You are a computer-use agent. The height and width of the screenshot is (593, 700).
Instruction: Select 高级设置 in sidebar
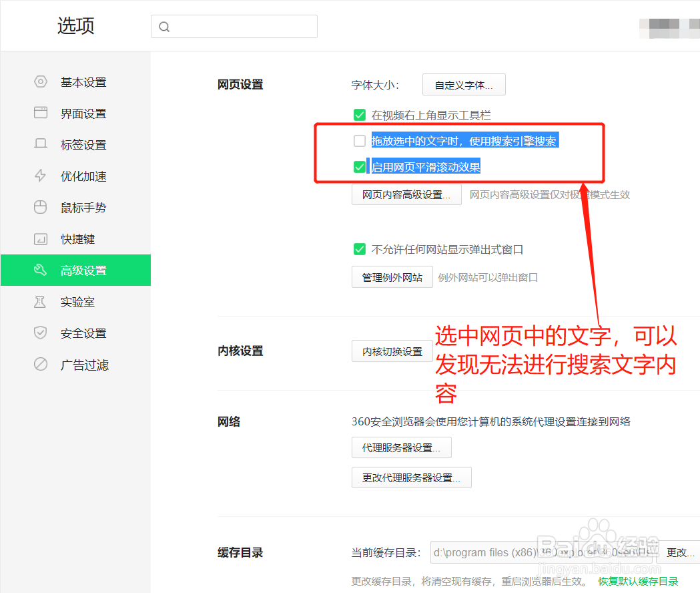pyautogui.click(x=76, y=270)
